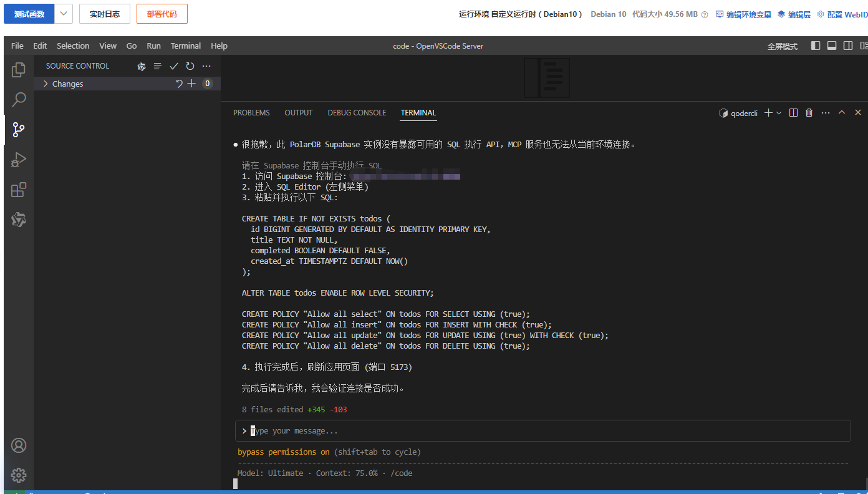Toggle the secondary side bar layout icon
Image resolution: width=868 pixels, height=494 pixels.
click(848, 46)
